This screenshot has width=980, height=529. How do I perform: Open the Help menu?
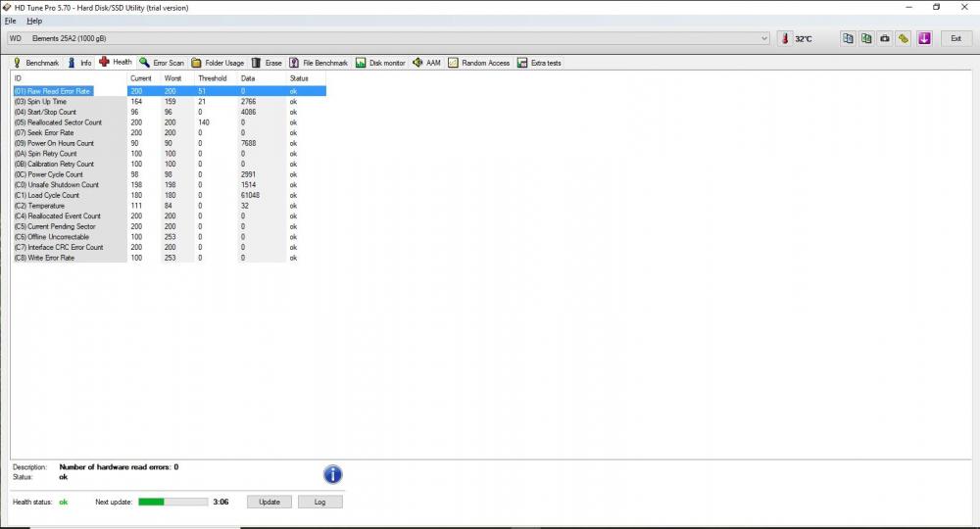[x=34, y=21]
